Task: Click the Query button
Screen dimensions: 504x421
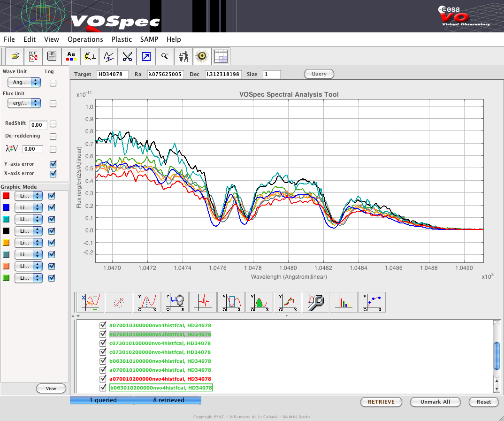Action: (319, 74)
